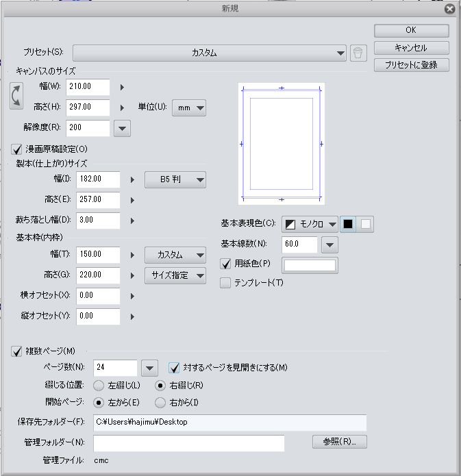Click resolution field showing 200
The width and height of the screenshot is (461, 476).
[88, 128]
